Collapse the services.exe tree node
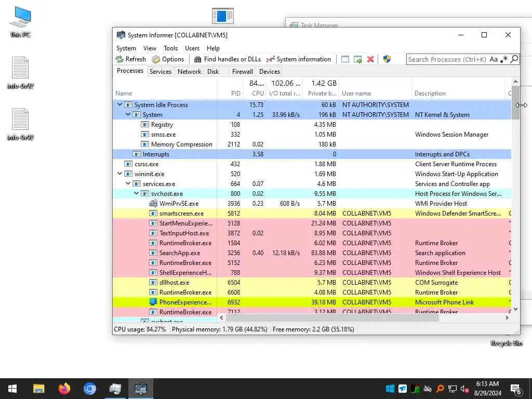 click(128, 183)
